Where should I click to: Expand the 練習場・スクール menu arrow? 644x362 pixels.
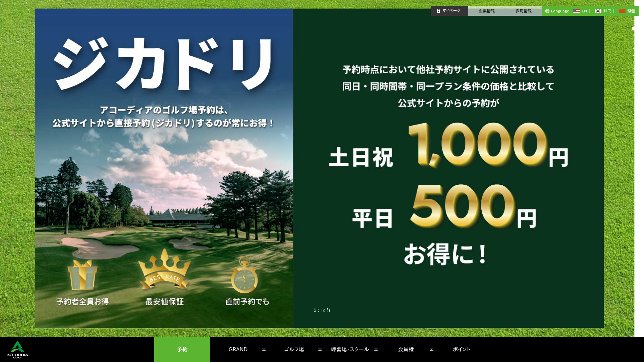tap(376, 349)
